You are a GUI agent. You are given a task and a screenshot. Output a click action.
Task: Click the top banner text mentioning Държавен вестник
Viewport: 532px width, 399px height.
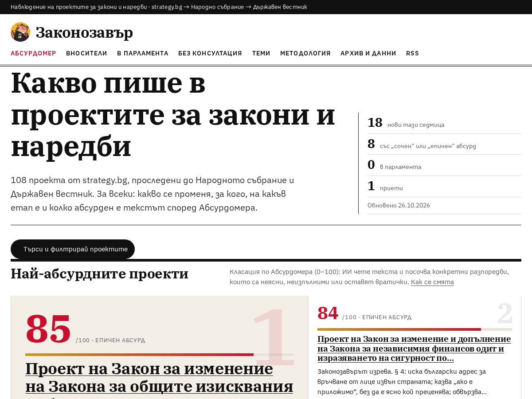159,7
